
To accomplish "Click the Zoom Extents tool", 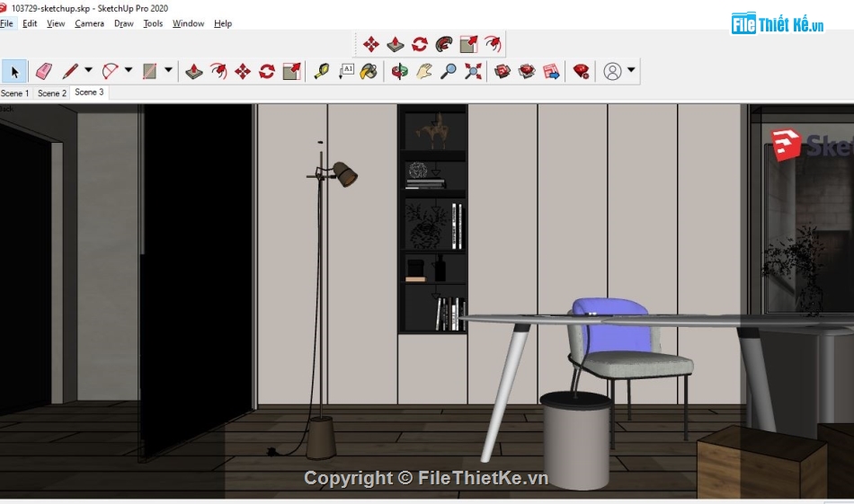I will click(x=473, y=71).
